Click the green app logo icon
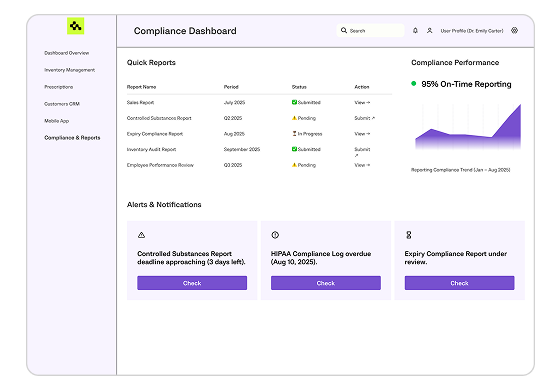 (x=75, y=26)
